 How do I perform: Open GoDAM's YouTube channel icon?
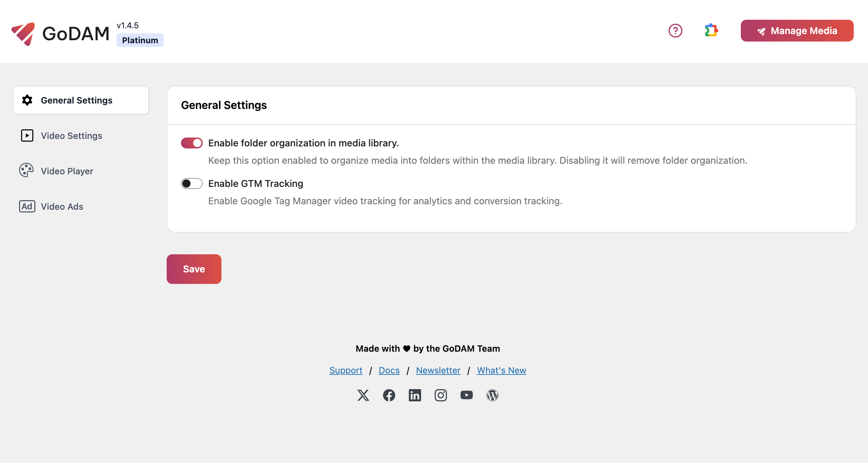(x=466, y=395)
